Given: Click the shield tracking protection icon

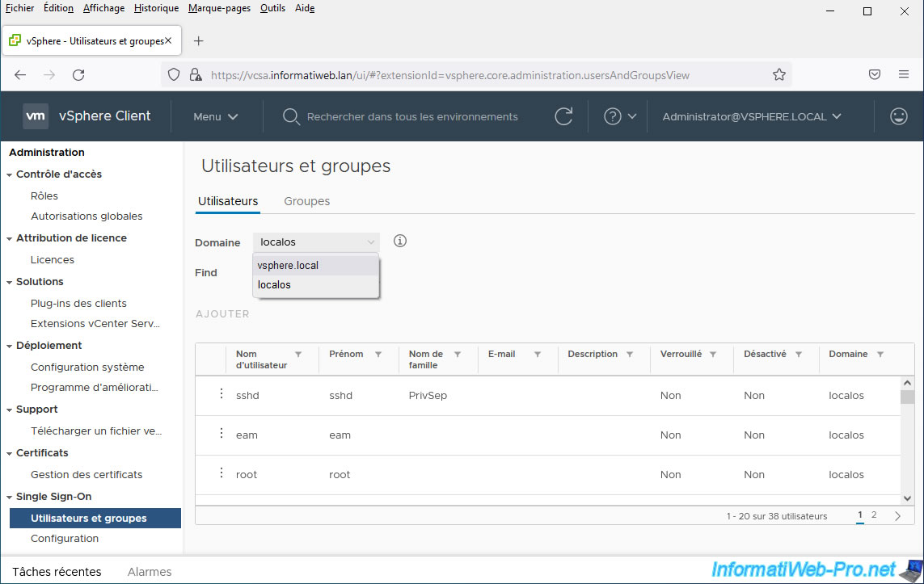Looking at the screenshot, I should [x=173, y=75].
